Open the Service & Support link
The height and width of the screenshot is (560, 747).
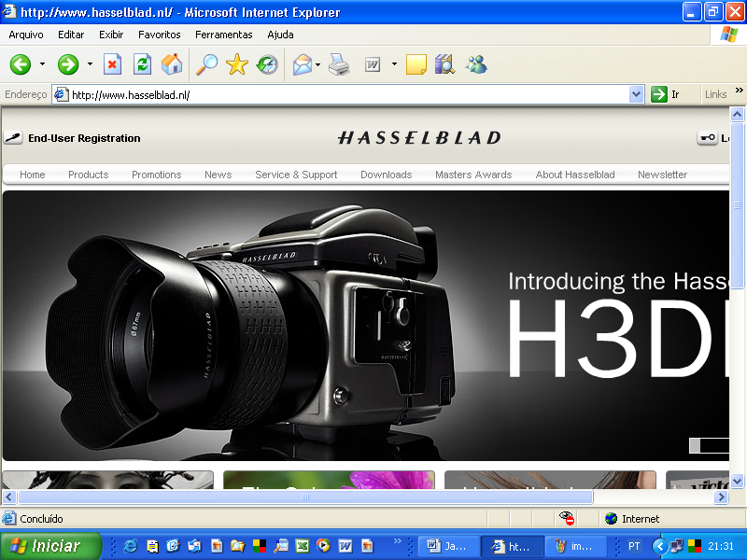[x=296, y=175]
